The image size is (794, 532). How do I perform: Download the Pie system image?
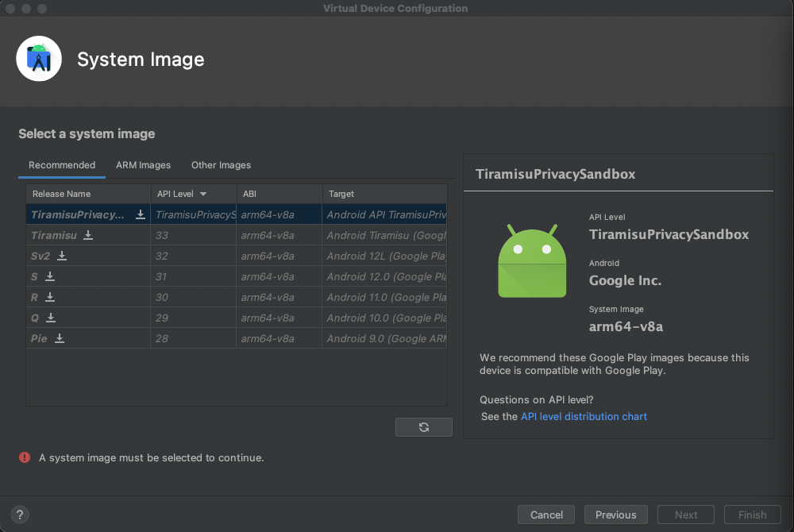point(60,338)
